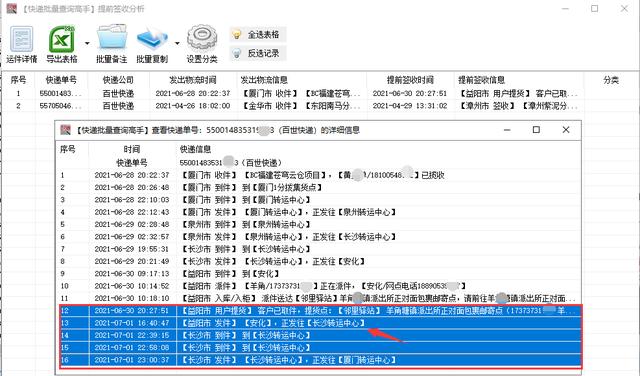Click the 快递公司 column header
The height and width of the screenshot is (376, 640).
pos(118,80)
